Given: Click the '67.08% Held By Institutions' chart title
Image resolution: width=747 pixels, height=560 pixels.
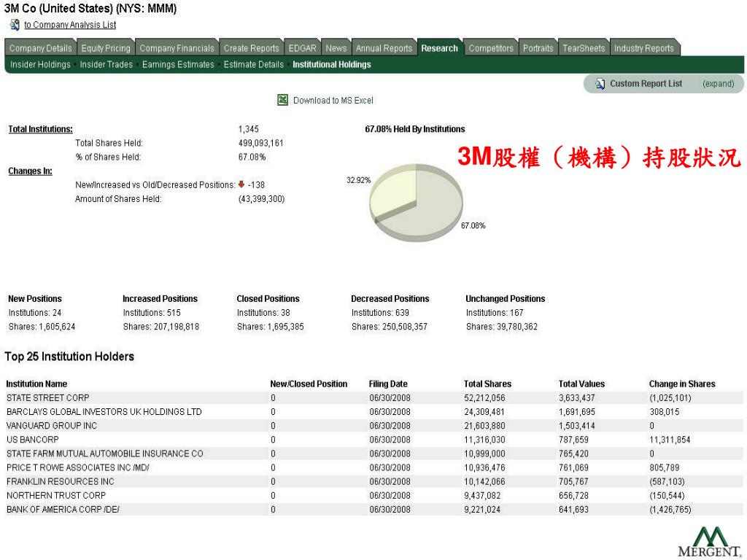Looking at the screenshot, I should [x=415, y=129].
